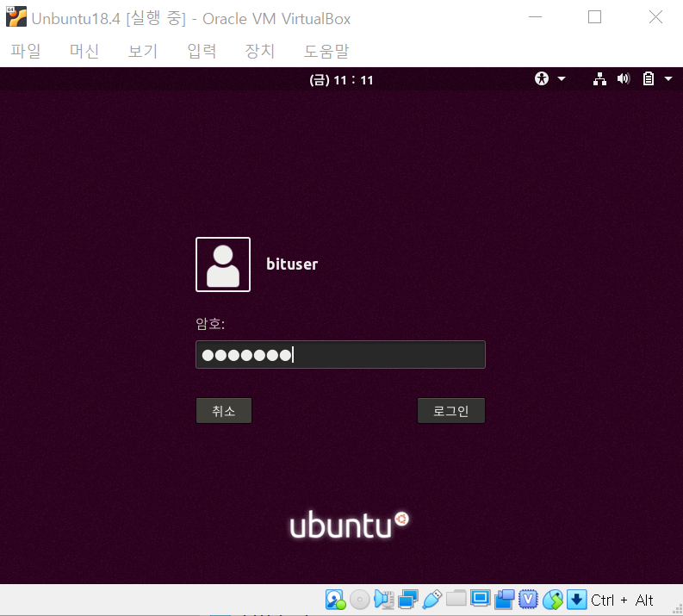The image size is (683, 616).
Task: Expand the system menu arrow
Action: pos(668,79)
